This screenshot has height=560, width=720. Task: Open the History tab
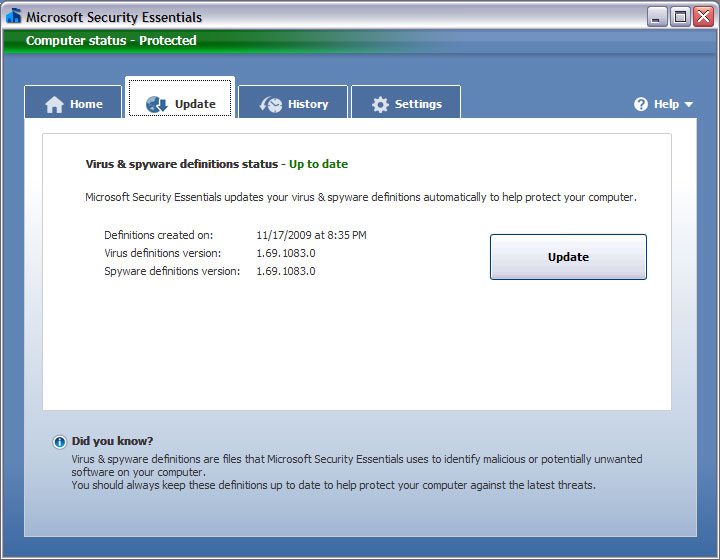point(293,101)
